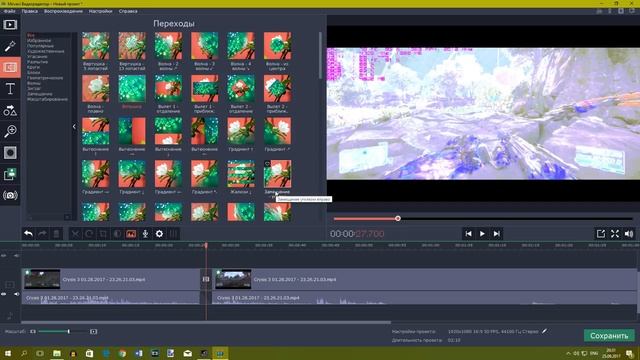The width and height of the screenshot is (640, 360).
Task: Toggle visibility eye of the upper overlay track
Action: click(4, 256)
